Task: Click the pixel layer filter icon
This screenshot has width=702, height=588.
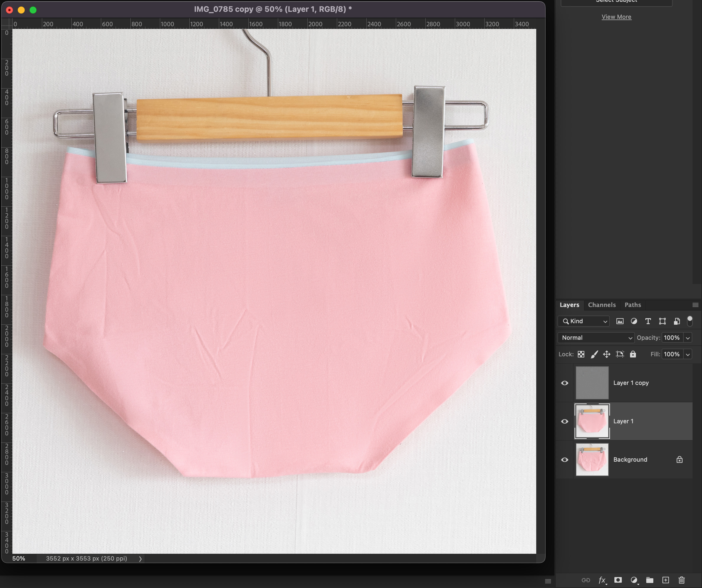Action: tap(620, 321)
